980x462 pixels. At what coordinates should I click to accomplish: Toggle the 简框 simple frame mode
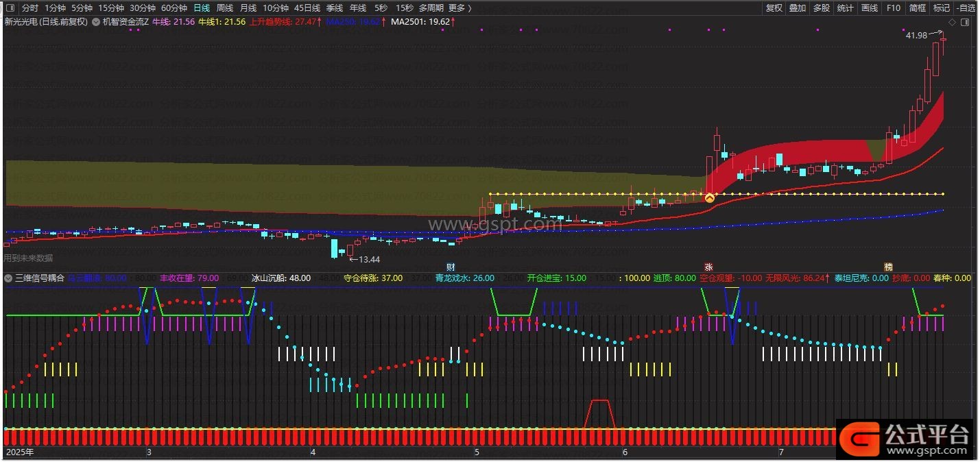pyautogui.click(x=917, y=8)
